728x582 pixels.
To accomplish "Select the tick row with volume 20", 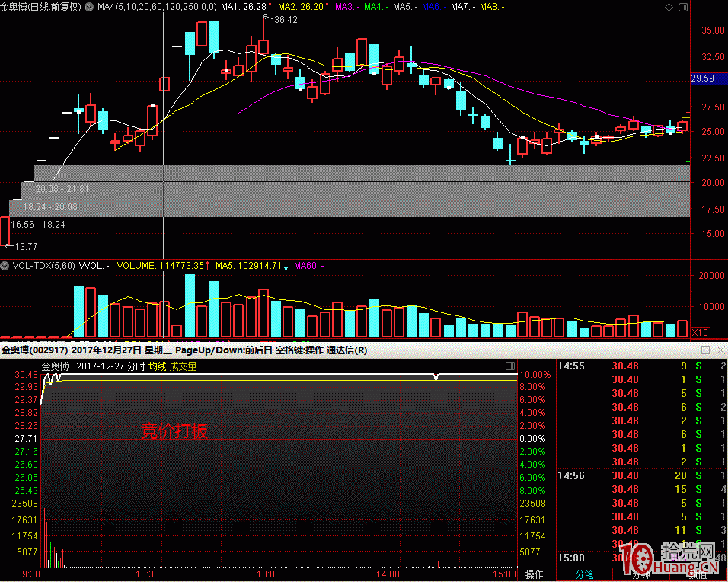I will point(642,475).
